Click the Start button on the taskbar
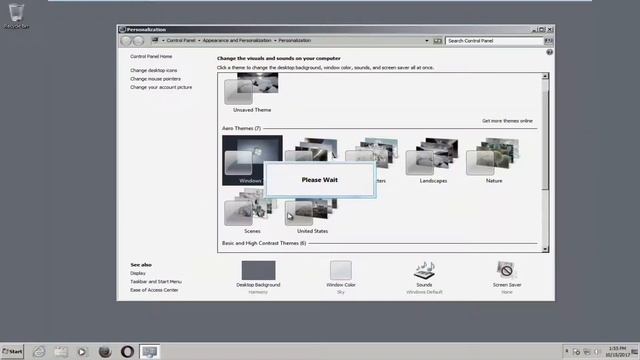Viewport: 640px width, 360px height. coord(12,351)
